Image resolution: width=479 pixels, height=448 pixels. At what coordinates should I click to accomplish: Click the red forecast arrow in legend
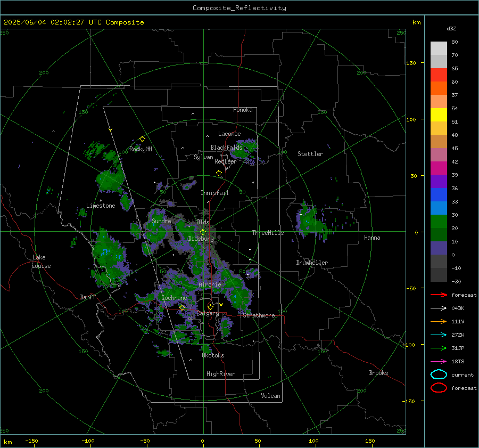[439, 295]
